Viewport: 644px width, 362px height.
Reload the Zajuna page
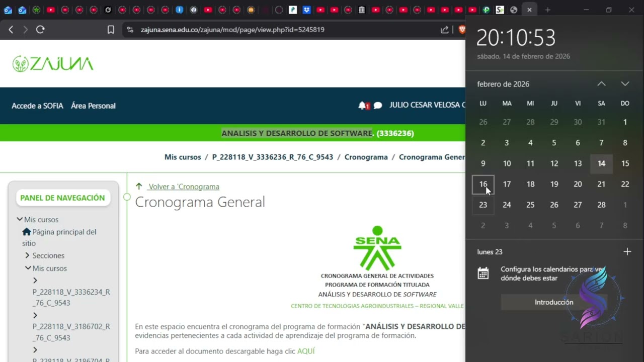click(40, 30)
